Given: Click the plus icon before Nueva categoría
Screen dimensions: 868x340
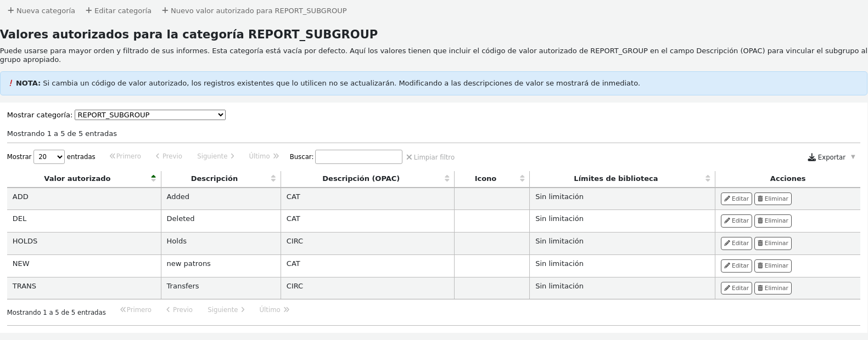Looking at the screenshot, I should pos(11,10).
